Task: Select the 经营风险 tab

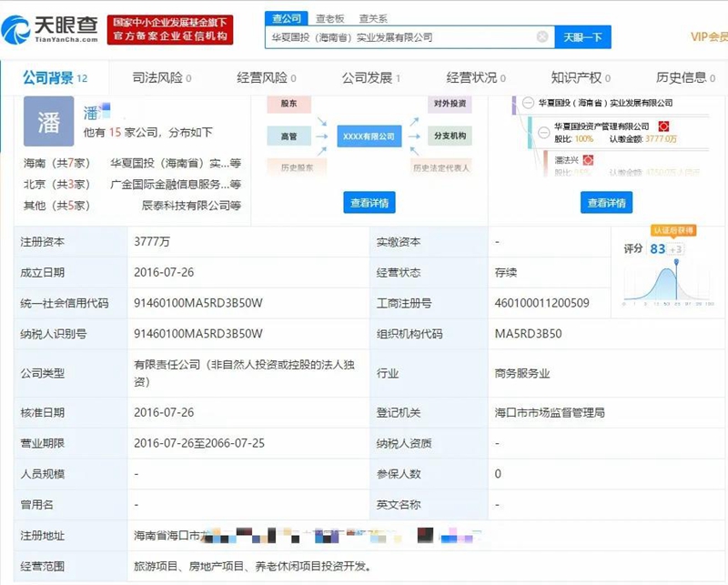Action: (x=266, y=77)
